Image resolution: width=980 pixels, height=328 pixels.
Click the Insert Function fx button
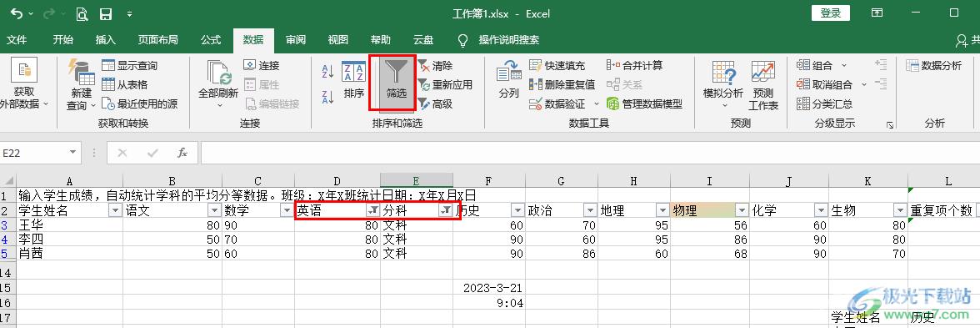(182, 152)
